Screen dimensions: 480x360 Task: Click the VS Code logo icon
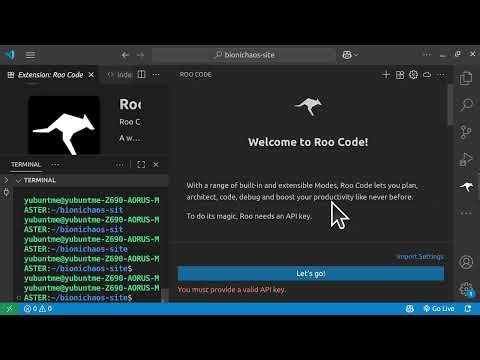point(10,55)
